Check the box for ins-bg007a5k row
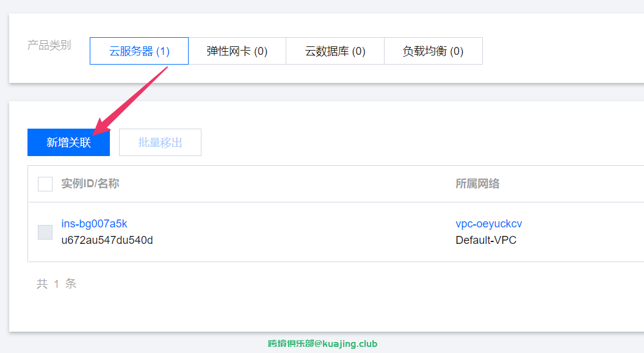 [x=45, y=232]
